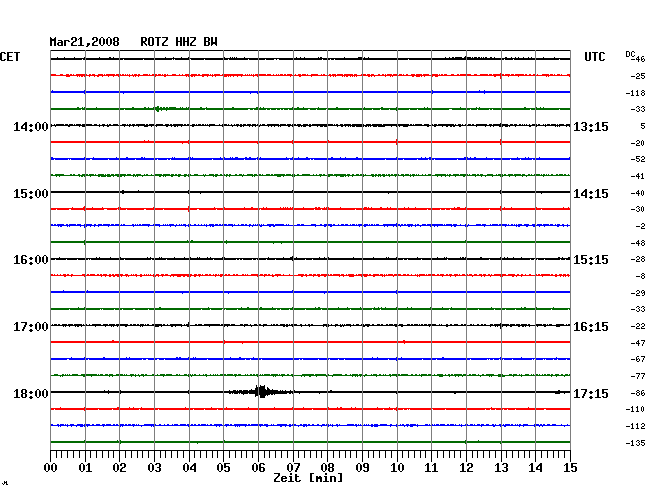Click minute tick label 10
650x494 pixels.
[x=397, y=467]
